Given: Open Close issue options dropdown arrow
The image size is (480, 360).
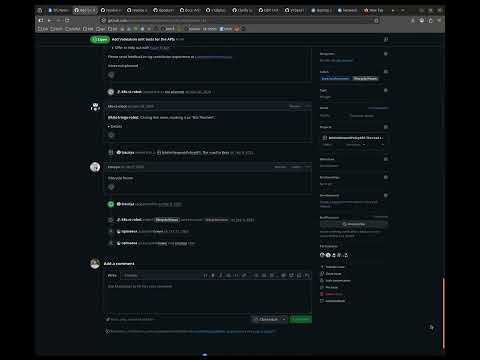Looking at the screenshot, I should point(284,319).
